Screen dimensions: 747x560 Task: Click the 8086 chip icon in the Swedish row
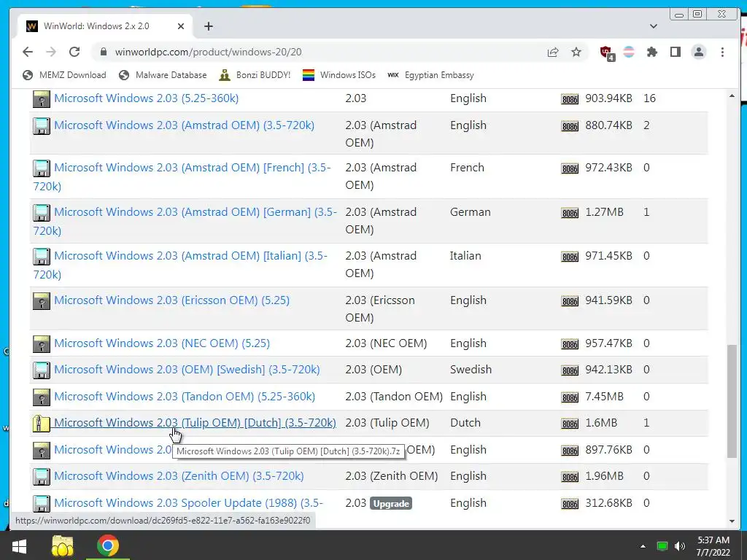tap(570, 370)
